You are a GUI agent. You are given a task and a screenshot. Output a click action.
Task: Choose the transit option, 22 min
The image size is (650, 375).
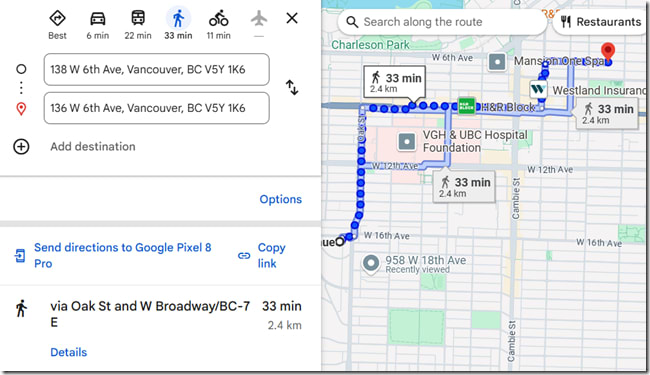click(x=138, y=18)
